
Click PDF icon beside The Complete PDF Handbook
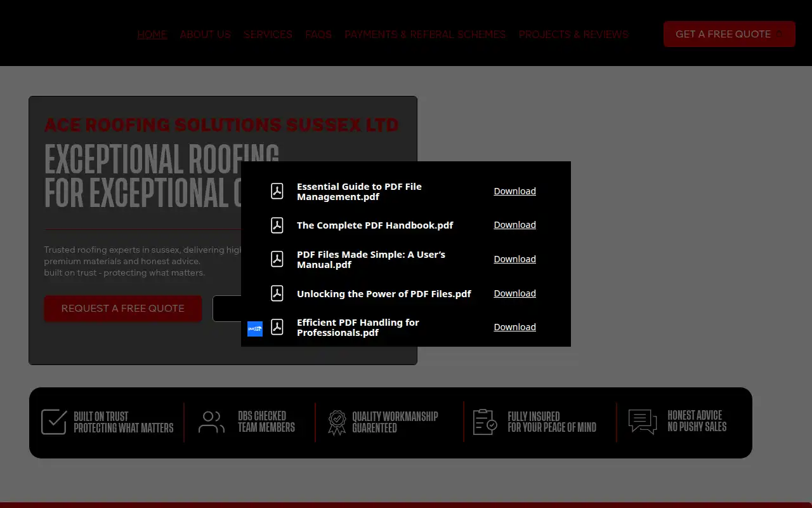click(277, 225)
